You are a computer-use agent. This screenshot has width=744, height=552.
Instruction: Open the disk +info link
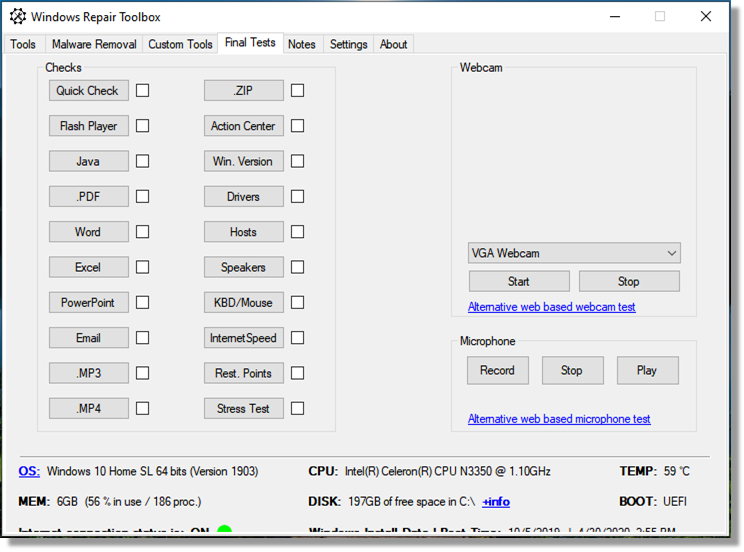(496, 502)
